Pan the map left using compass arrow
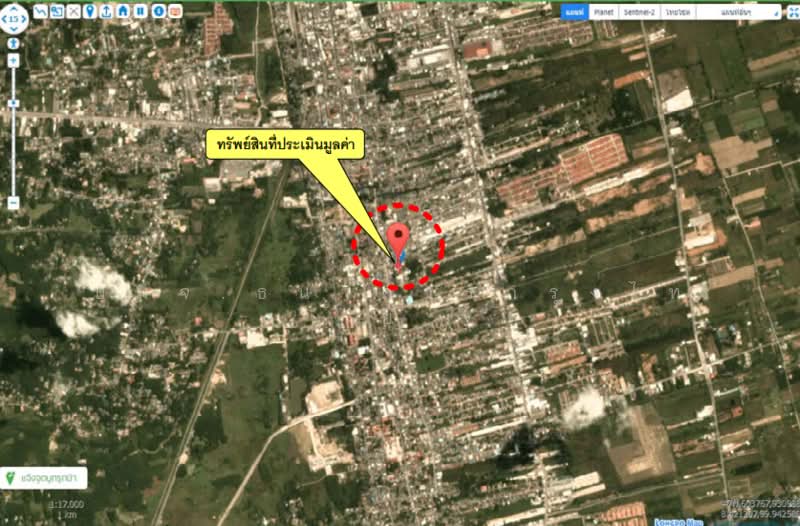 pyautogui.click(x=5, y=17)
